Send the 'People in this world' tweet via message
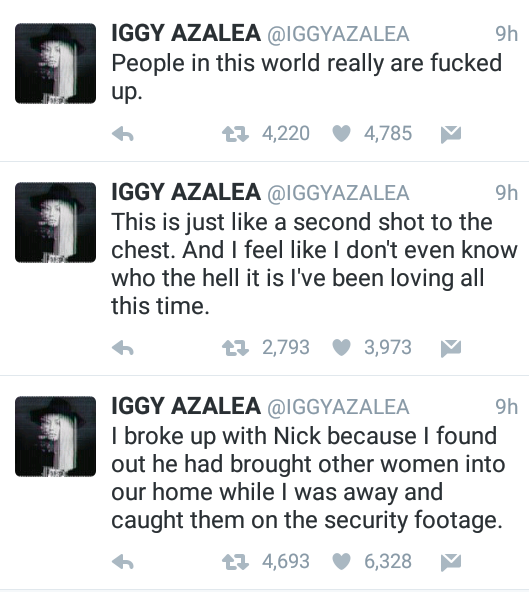The width and height of the screenshot is (529, 592). tap(451, 135)
